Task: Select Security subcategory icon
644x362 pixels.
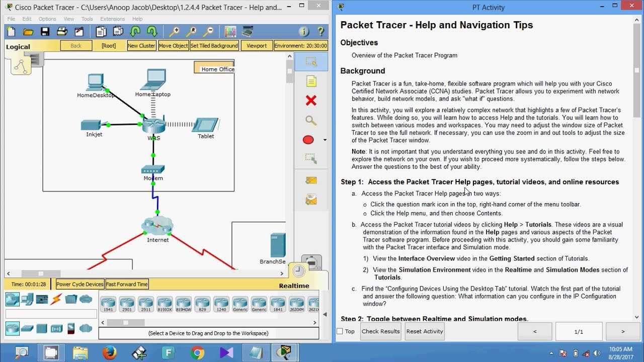Action: (x=71, y=328)
